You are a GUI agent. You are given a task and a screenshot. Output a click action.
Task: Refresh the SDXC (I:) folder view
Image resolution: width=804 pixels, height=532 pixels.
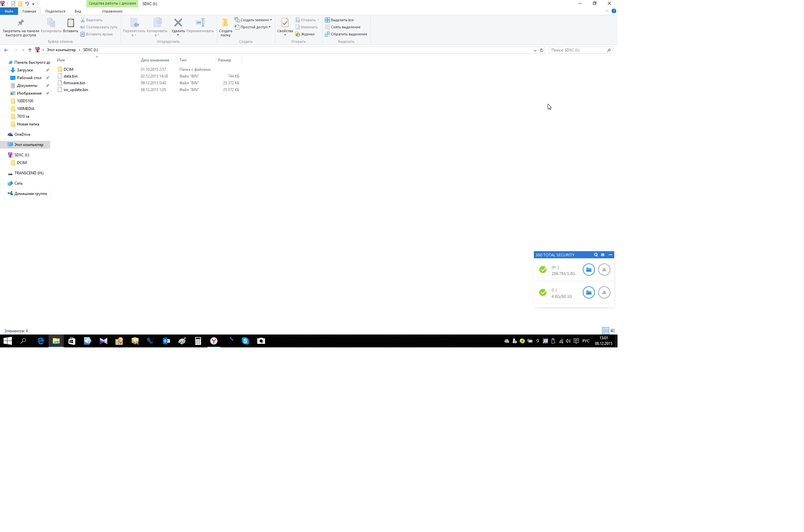[x=542, y=50]
